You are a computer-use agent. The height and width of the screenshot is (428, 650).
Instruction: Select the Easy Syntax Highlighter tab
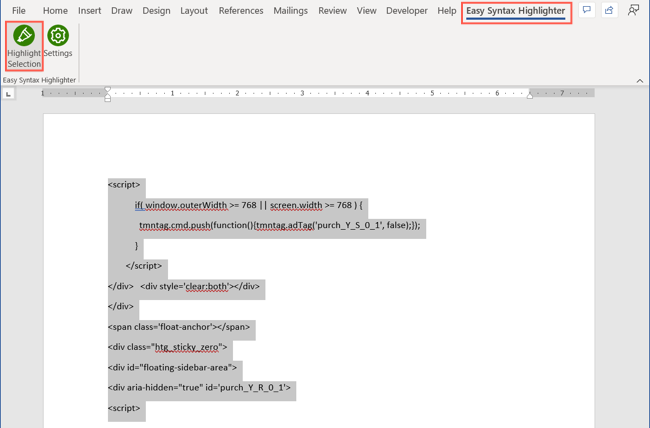pos(515,11)
